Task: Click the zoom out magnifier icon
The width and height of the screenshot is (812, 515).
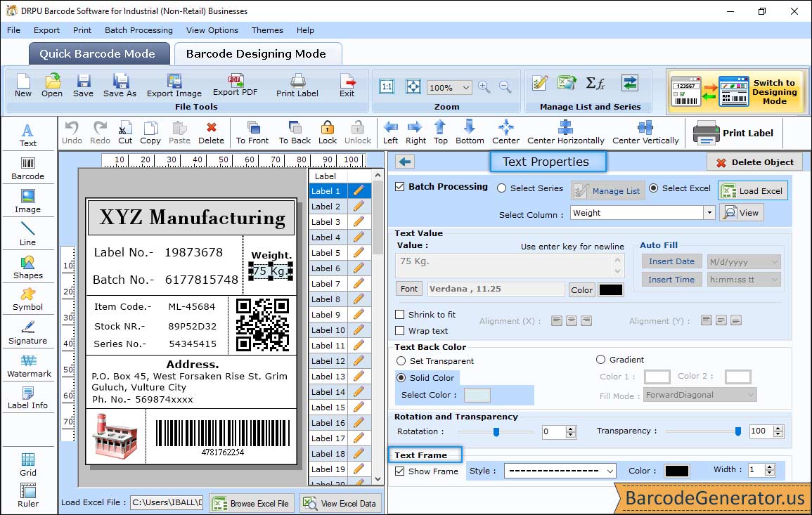Action: [x=505, y=87]
